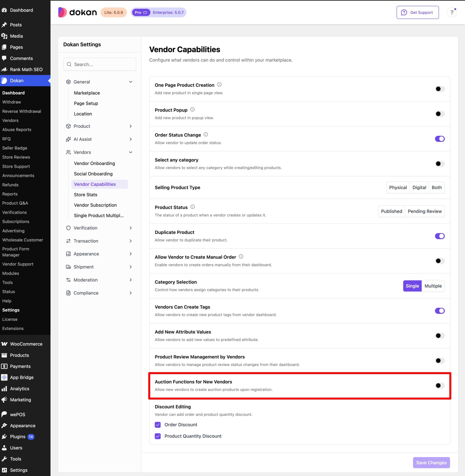This screenshot has height=476, width=465.
Task: Open Marketing in the admin sidebar
Action: point(25,400)
